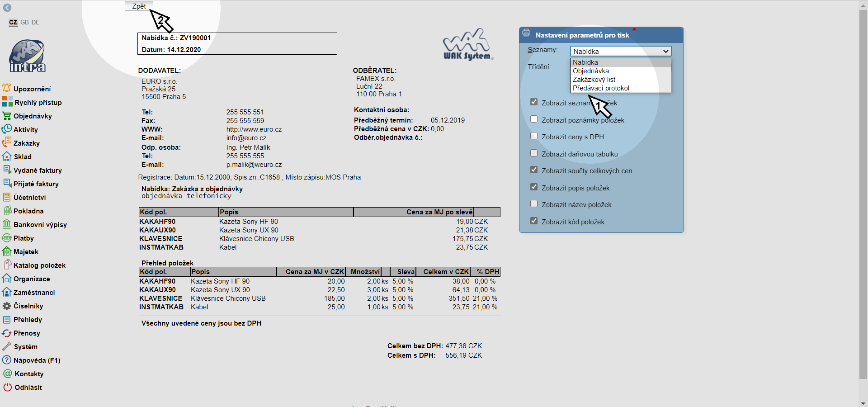Open Přenosy transfer arrows icon
This screenshot has height=407, width=868.
[7, 333]
